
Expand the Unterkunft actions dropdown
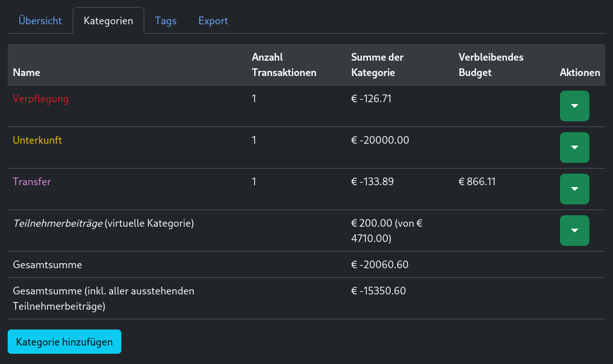[574, 148]
